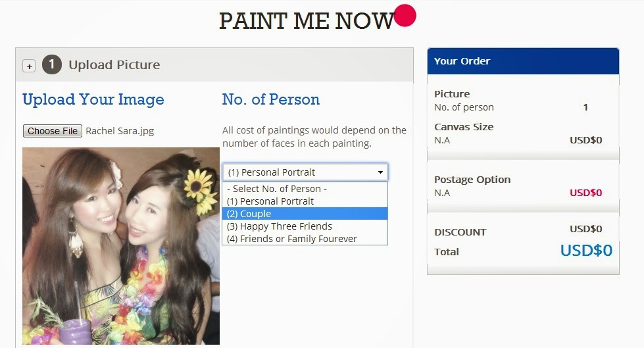
Task: Click the PAINT ME NOW logo title
Action: point(307,21)
